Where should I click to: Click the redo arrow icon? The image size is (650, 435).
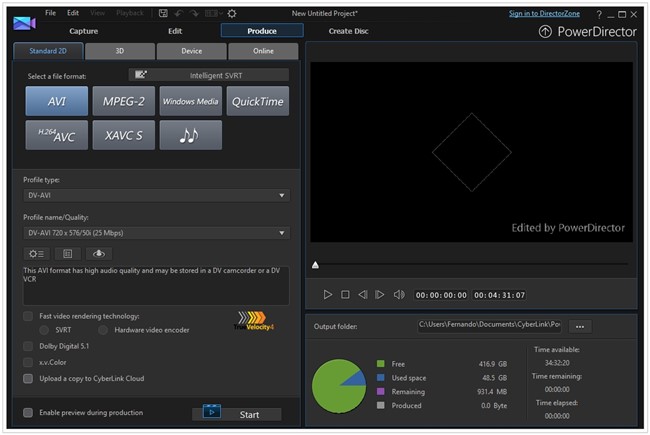194,13
